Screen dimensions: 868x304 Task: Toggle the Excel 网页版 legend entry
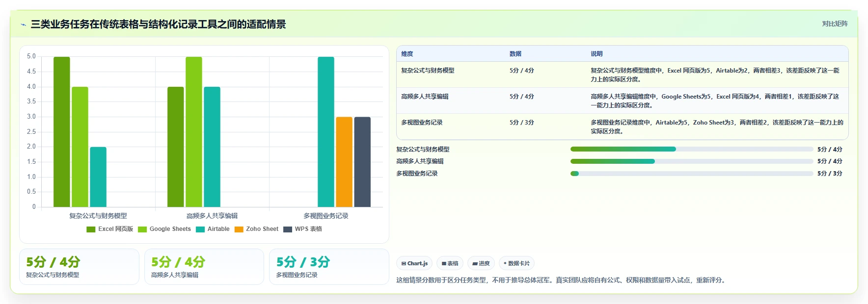click(x=109, y=229)
